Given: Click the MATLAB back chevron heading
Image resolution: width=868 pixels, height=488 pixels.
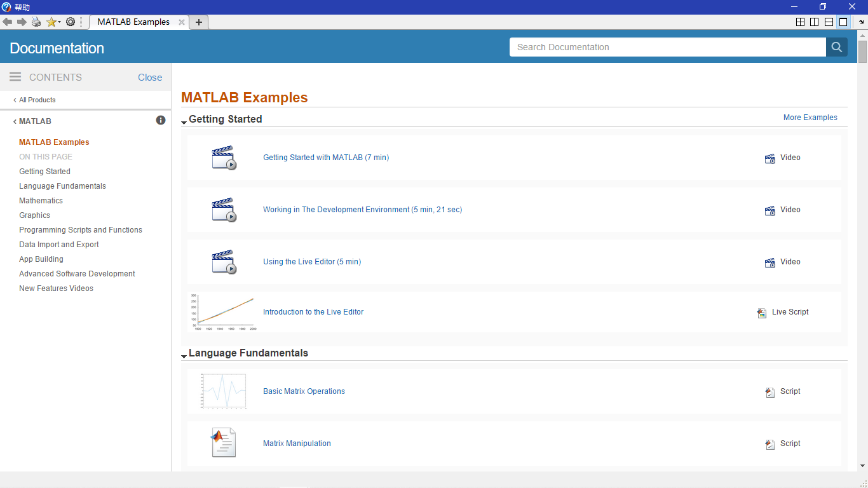Looking at the screenshot, I should (x=32, y=121).
